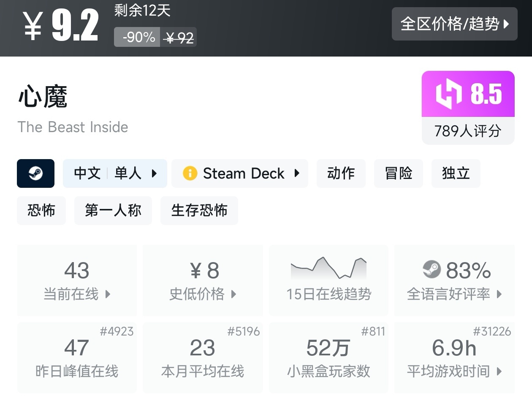This screenshot has height=398, width=532.
Task: Click the Steam logo beside 83% rating
Action: [432, 270]
